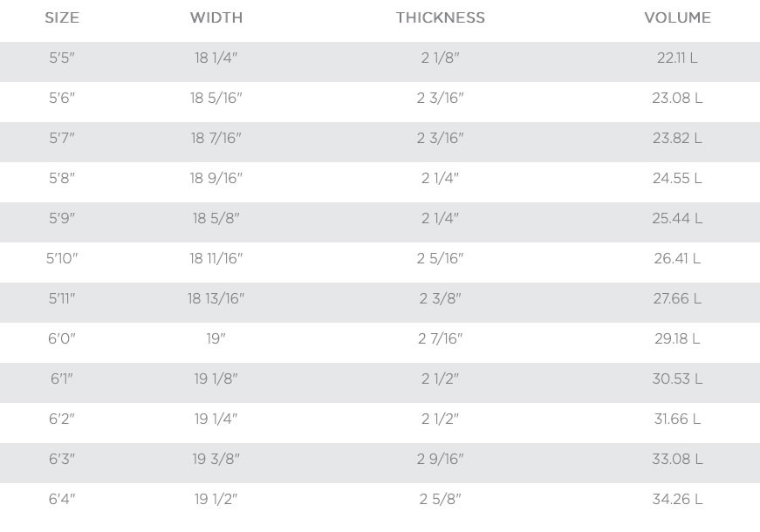Select the 5'10" size cell
760x532 pixels.
[x=62, y=259]
